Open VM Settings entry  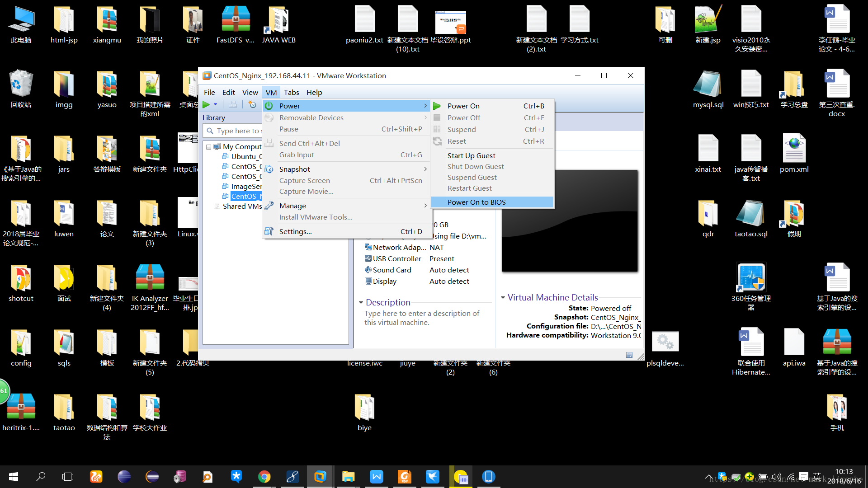[346, 231]
